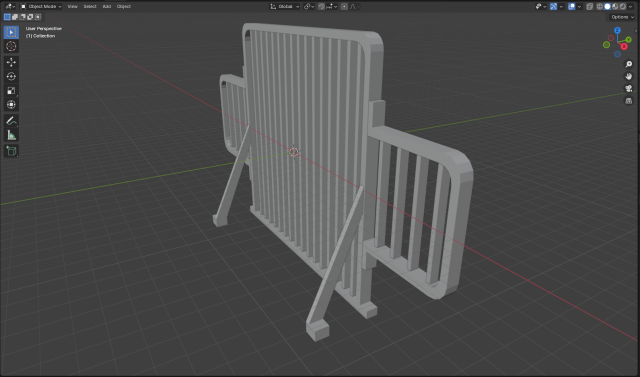The image size is (640, 377).
Task: Click the X axis gizmo handle
Action: [624, 46]
